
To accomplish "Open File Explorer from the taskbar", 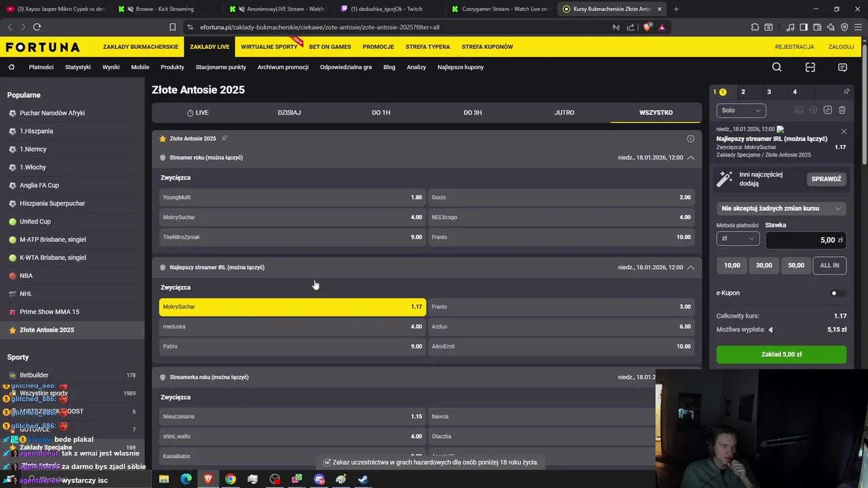I will 164,479.
